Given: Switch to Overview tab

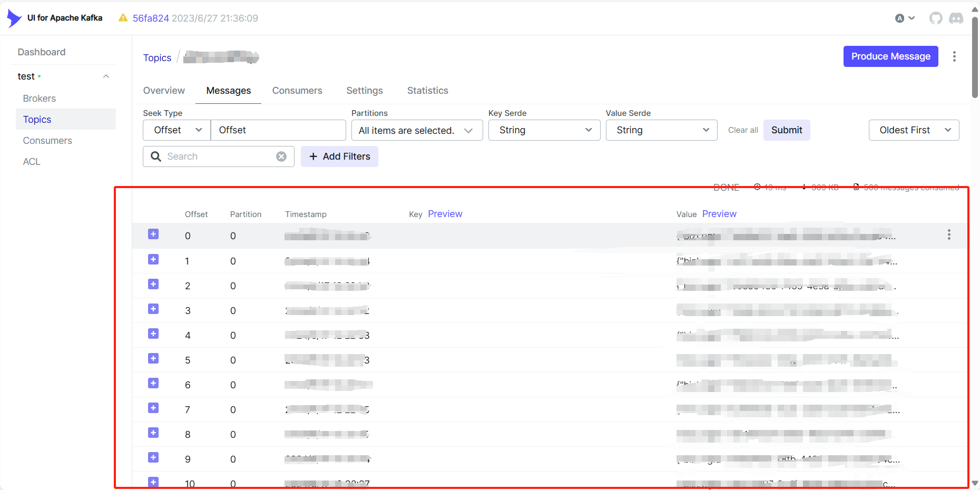Looking at the screenshot, I should click(x=164, y=91).
